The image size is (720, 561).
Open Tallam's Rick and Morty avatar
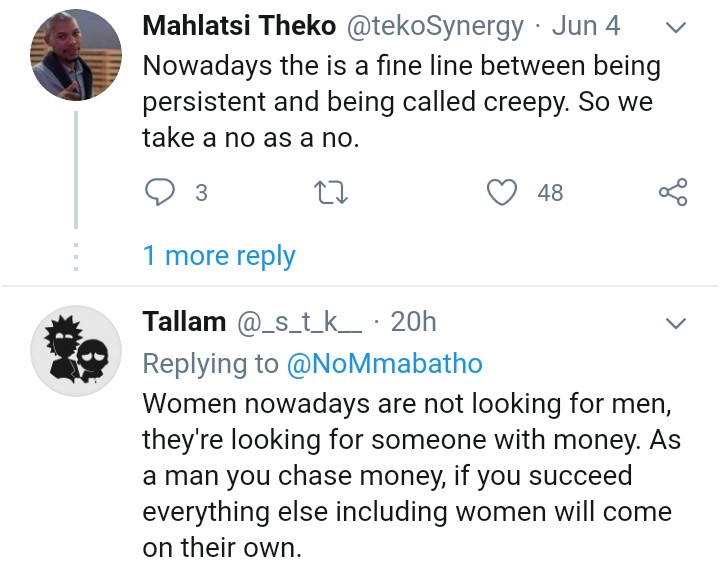(x=77, y=351)
